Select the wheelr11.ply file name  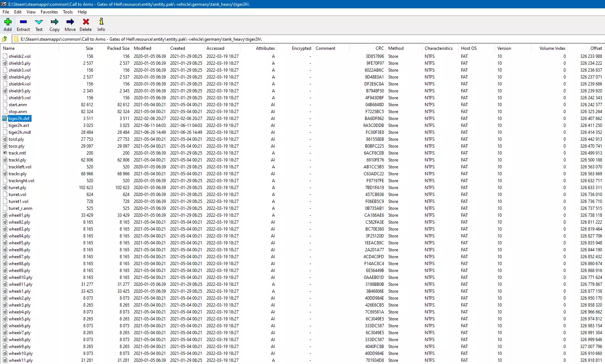coord(21,360)
